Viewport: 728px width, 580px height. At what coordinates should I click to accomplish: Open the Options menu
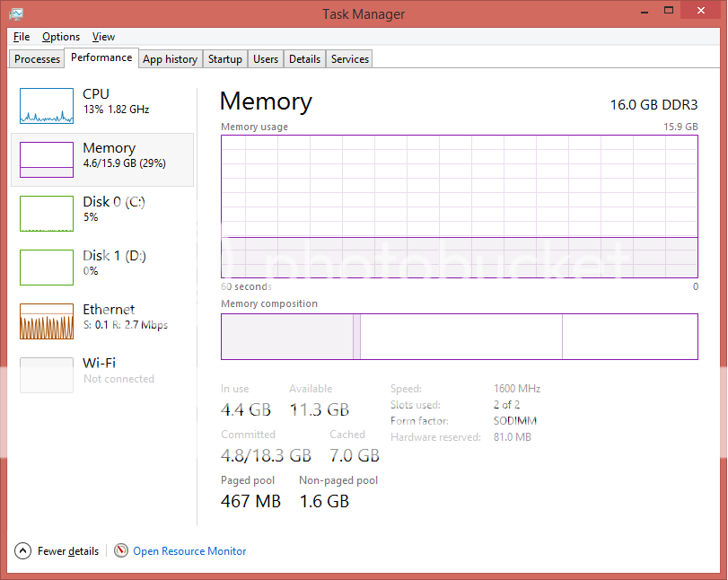tap(60, 36)
